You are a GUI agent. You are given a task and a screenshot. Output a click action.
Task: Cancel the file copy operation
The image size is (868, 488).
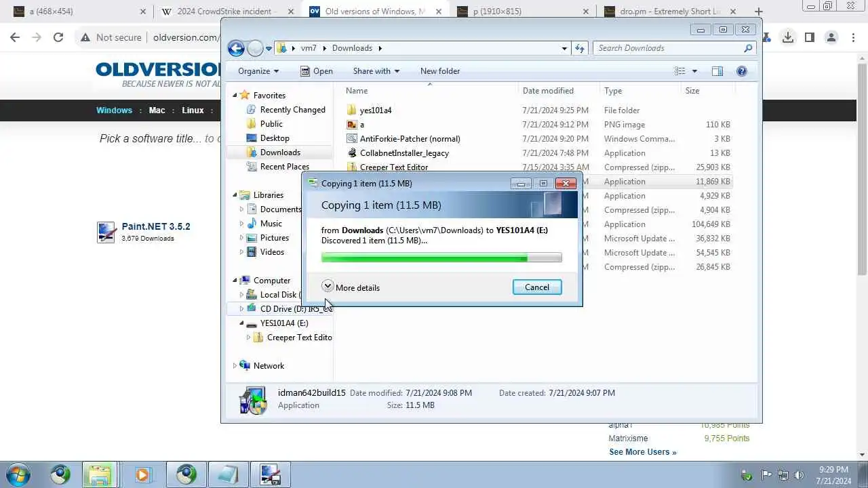[537, 287]
